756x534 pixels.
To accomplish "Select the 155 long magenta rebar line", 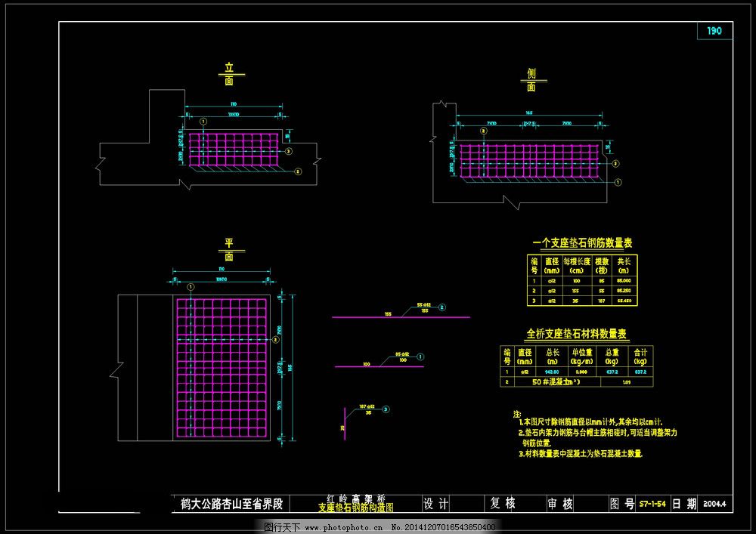I will click(x=401, y=317).
